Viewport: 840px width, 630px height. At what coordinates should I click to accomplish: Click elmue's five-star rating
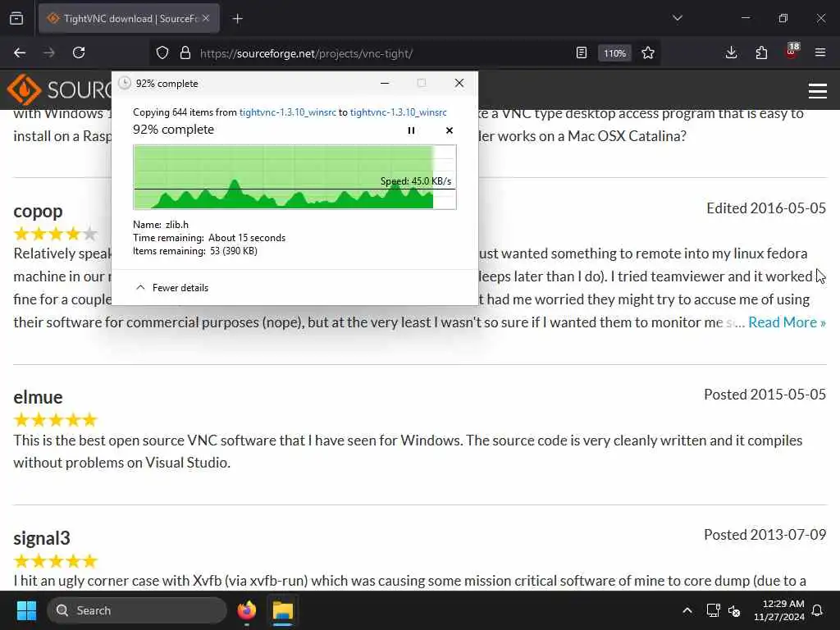pos(56,419)
